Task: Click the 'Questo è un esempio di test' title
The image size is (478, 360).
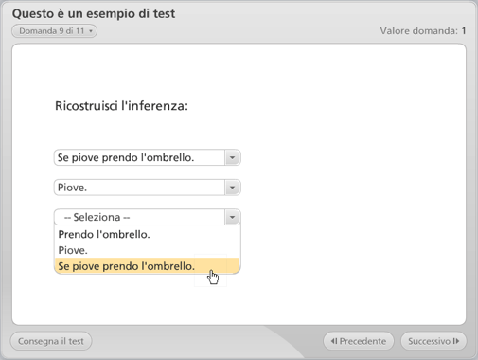Action: tap(93, 14)
